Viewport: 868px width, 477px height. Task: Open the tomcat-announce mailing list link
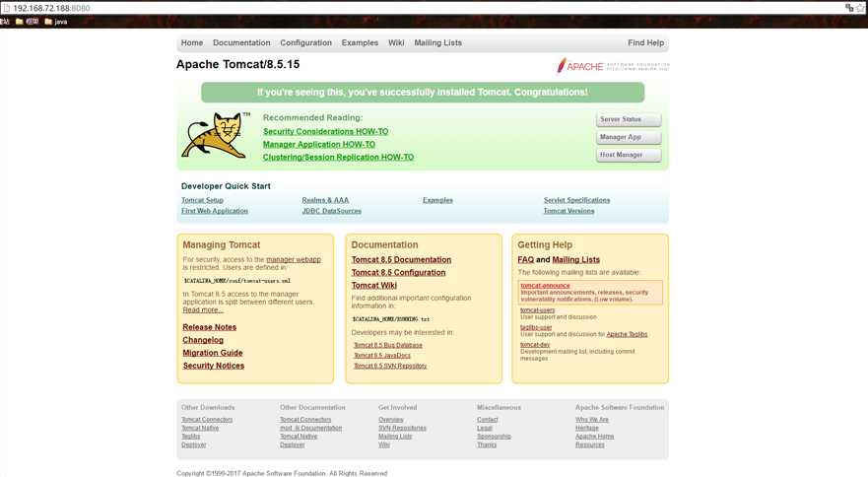[545, 286]
